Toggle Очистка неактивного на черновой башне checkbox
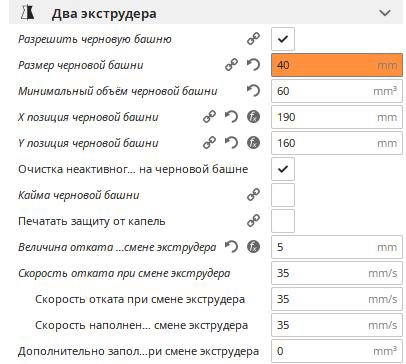The image size is (406, 364). (283, 169)
